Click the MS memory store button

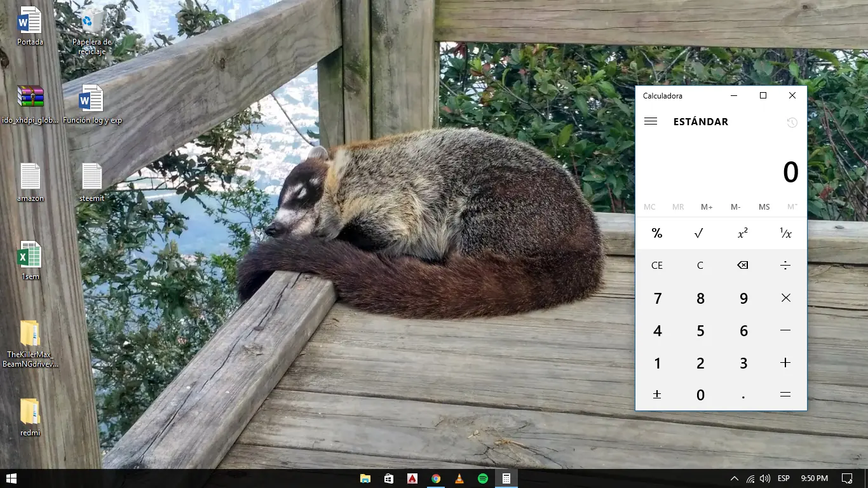(x=764, y=207)
